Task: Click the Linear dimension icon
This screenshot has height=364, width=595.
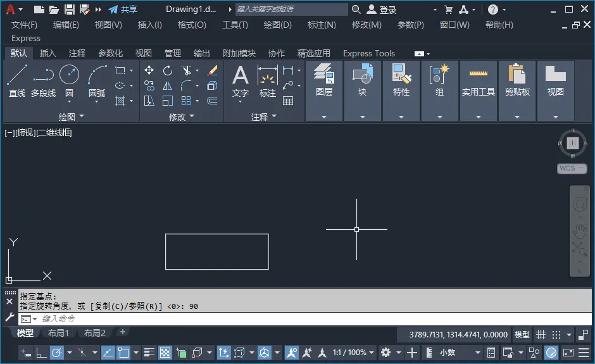Action: point(288,70)
